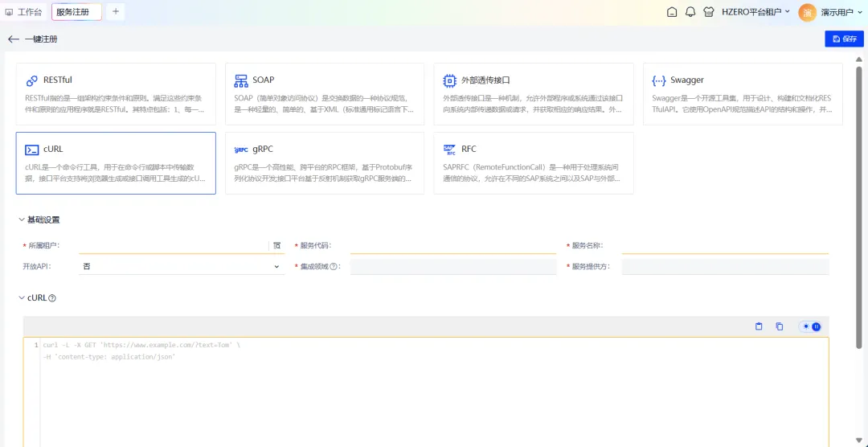Viewport: 868px width, 447px height.
Task: Click the scrollbar up arrow
Action: click(858, 59)
